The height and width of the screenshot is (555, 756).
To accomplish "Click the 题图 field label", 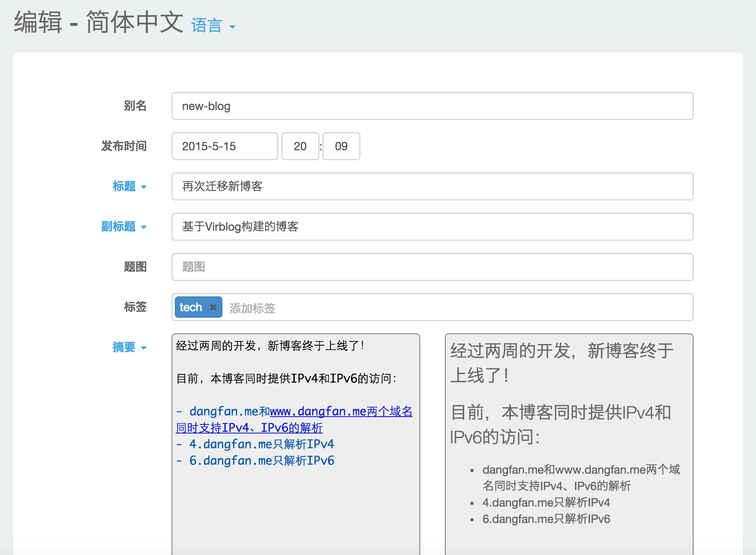I will coord(135,267).
